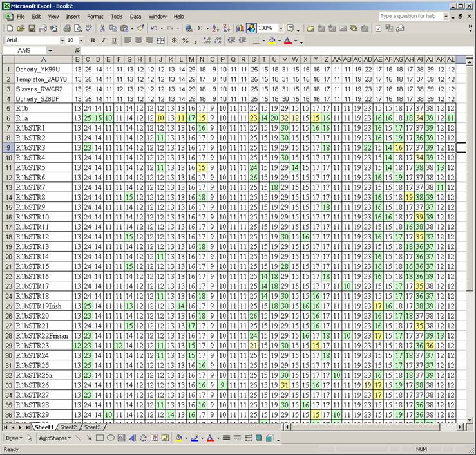
Task: Select cell containing R1bSTR19Irish
Action: 43,306
